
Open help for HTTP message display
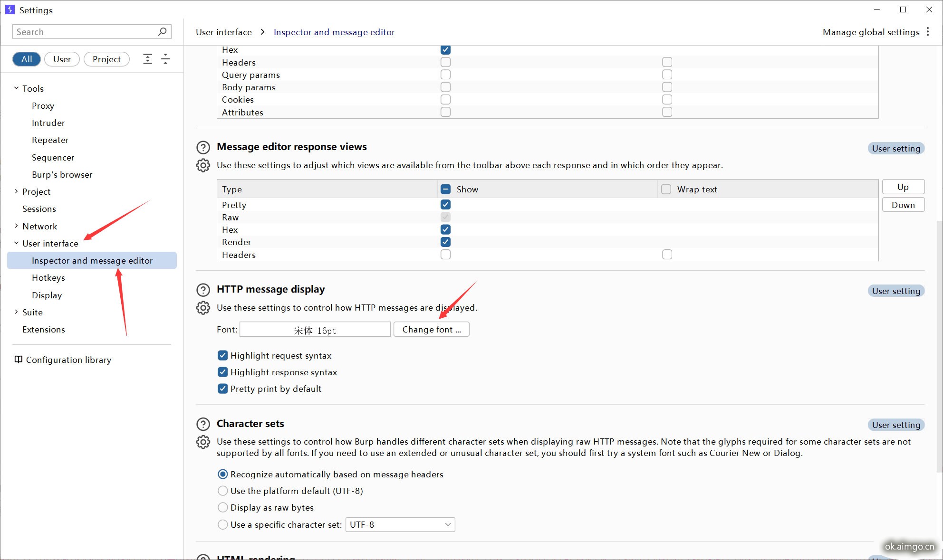(203, 290)
